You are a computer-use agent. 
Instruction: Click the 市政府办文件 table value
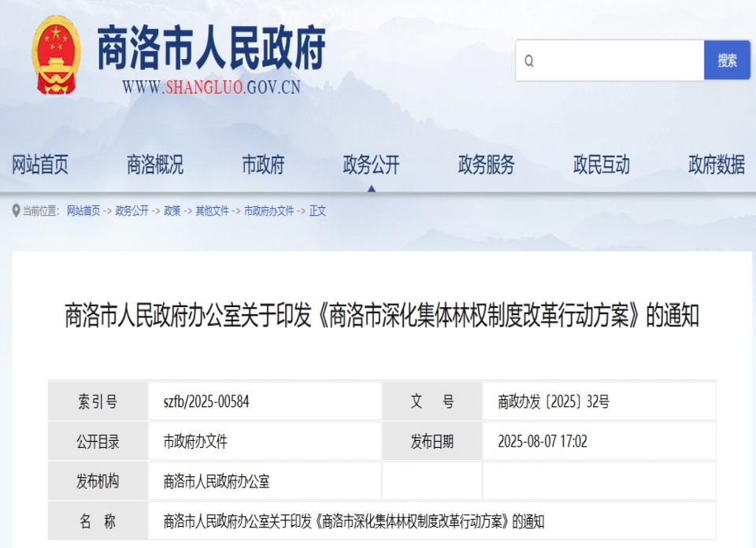[x=195, y=442]
